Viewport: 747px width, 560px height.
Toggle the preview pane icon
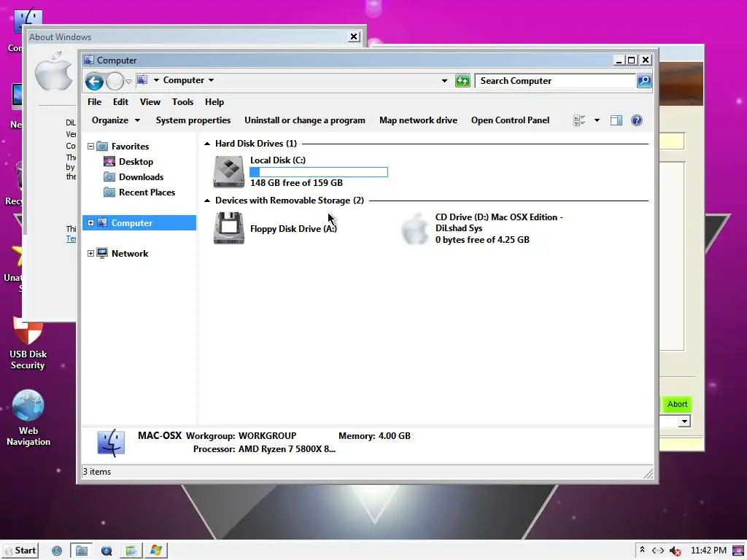616,120
